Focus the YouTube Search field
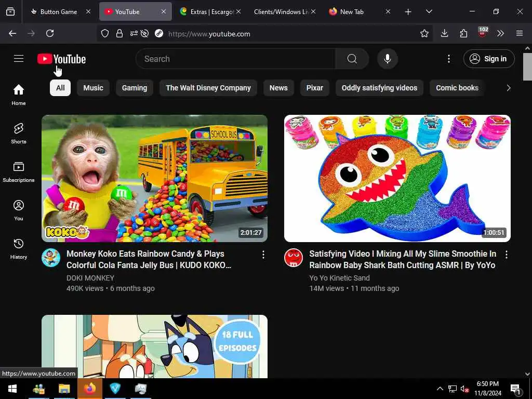Image resolution: width=532 pixels, height=399 pixels. (236, 59)
